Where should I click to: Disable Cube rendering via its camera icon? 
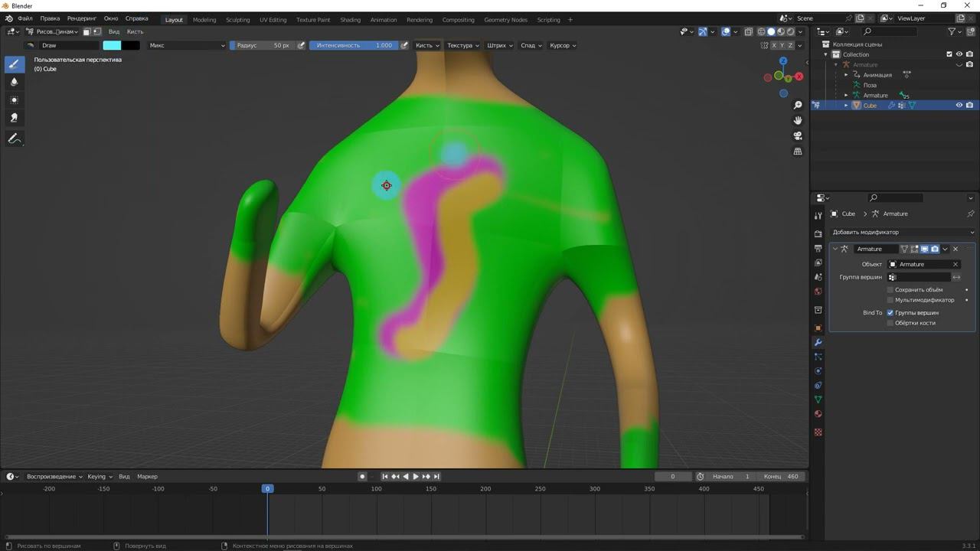tap(969, 105)
